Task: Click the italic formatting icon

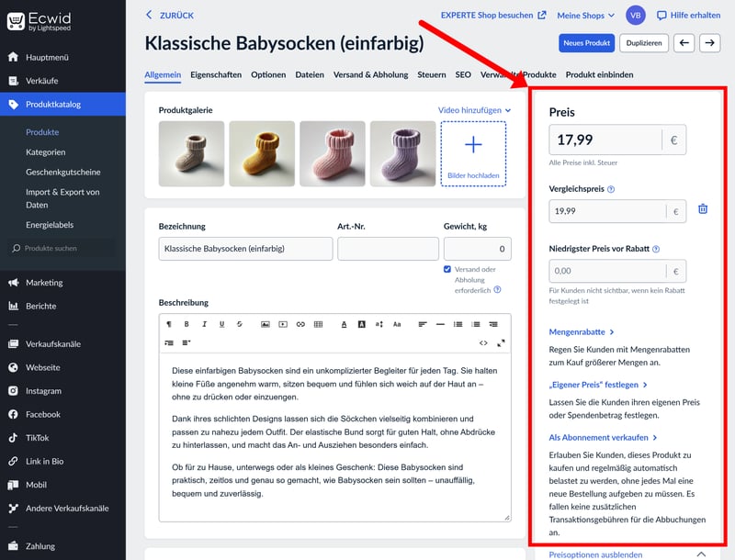Action: click(x=204, y=324)
